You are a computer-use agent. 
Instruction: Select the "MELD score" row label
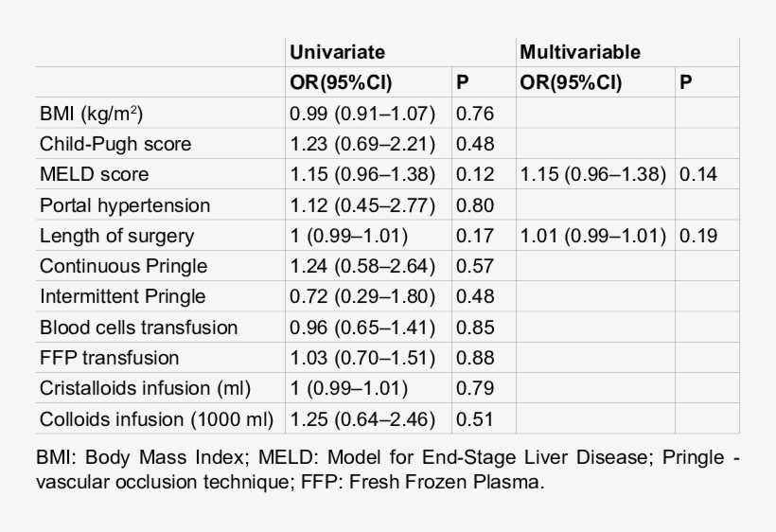pos(95,175)
